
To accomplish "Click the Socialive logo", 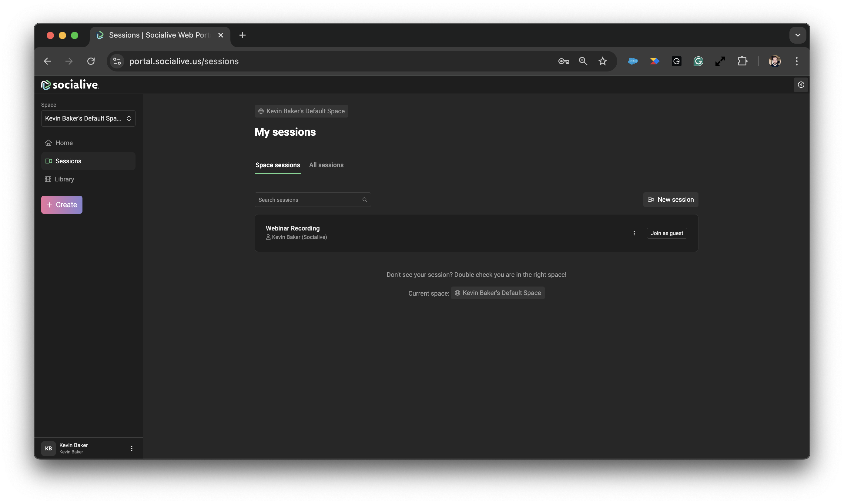I will 70,85.
